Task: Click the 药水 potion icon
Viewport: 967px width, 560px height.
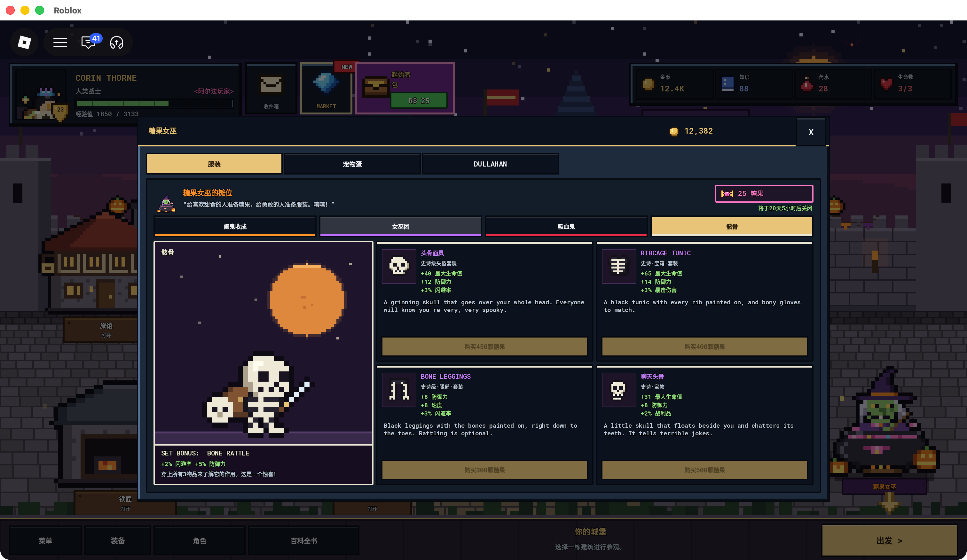Action: click(806, 84)
